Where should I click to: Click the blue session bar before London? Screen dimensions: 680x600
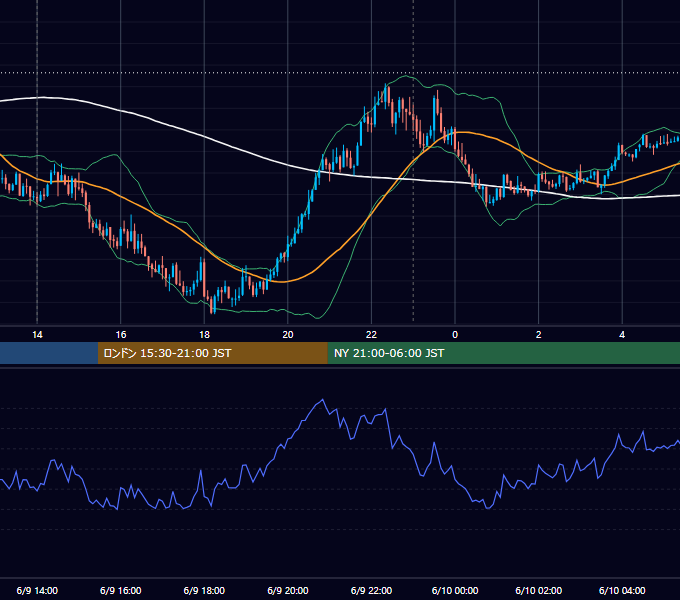pos(49,353)
